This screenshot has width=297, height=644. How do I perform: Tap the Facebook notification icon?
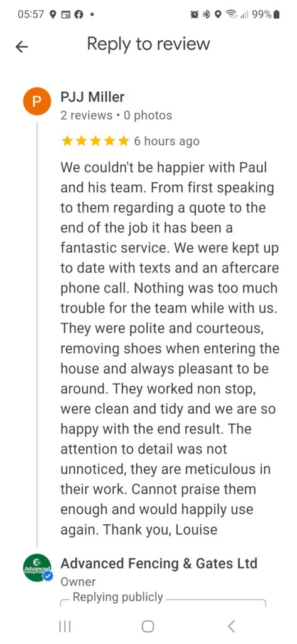[79, 14]
